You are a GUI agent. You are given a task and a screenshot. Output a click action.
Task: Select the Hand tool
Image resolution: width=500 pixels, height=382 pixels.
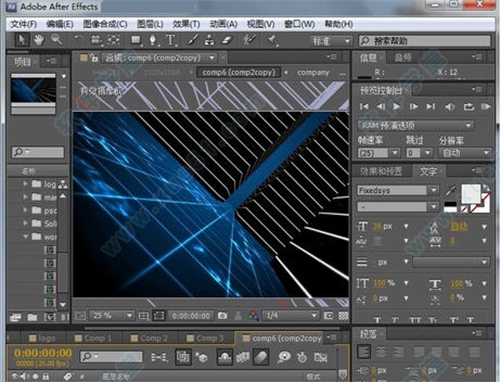tap(39, 40)
